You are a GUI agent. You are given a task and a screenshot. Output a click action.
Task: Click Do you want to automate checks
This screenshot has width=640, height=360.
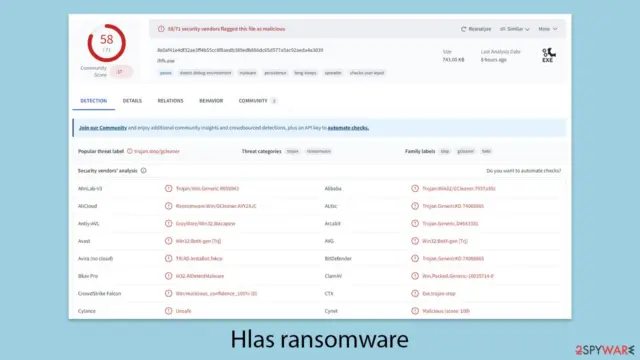[524, 171]
